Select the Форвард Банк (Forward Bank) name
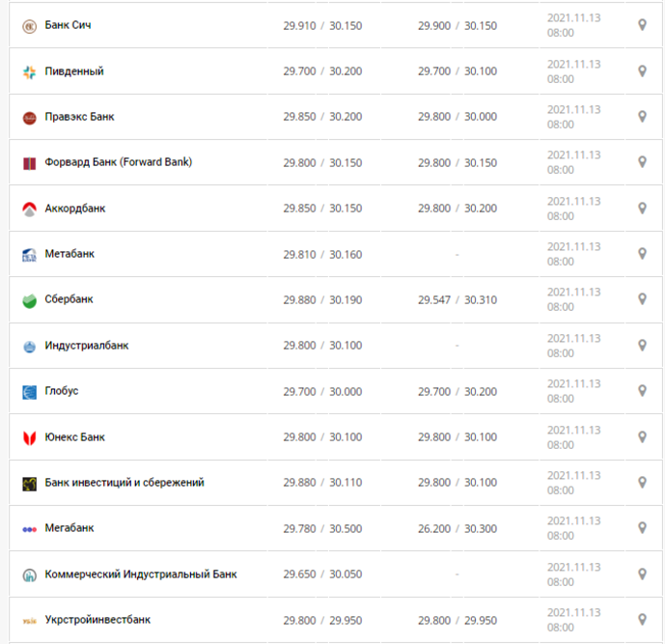The image size is (665, 644). (x=119, y=162)
